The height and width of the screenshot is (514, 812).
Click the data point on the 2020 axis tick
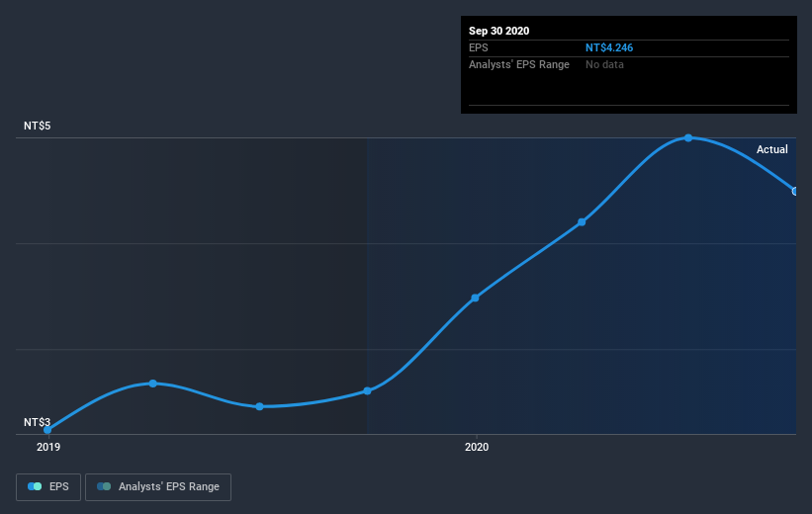[475, 298]
